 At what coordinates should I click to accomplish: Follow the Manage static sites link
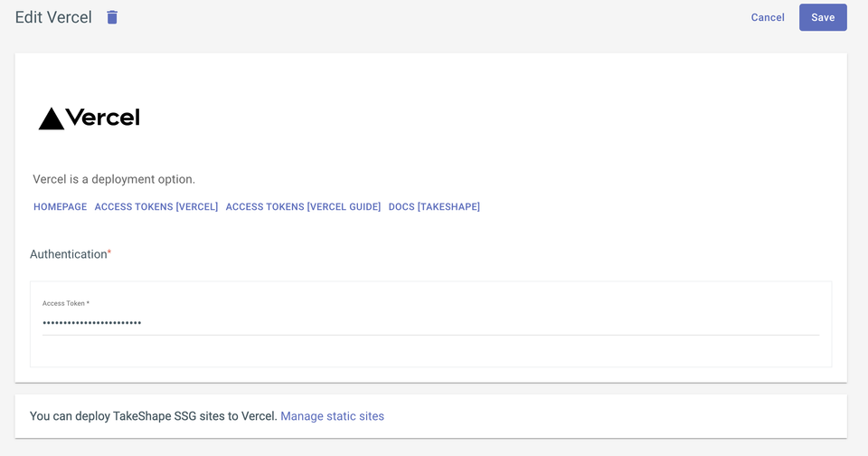tap(332, 416)
